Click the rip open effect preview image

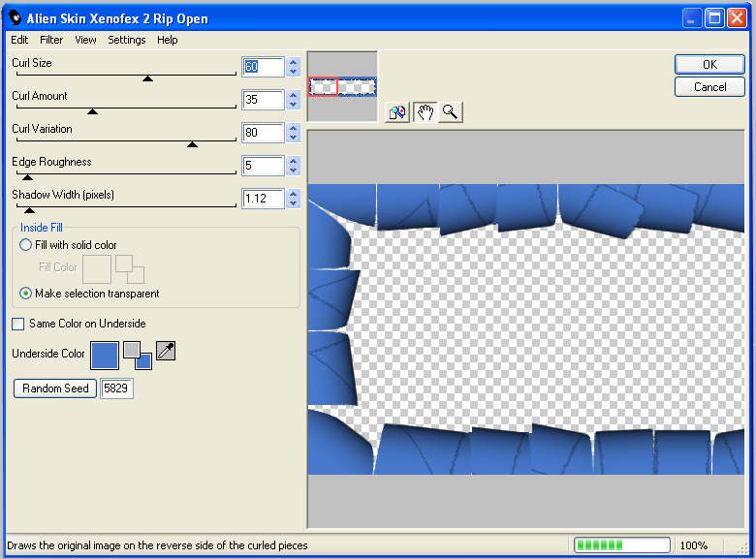tap(526, 329)
